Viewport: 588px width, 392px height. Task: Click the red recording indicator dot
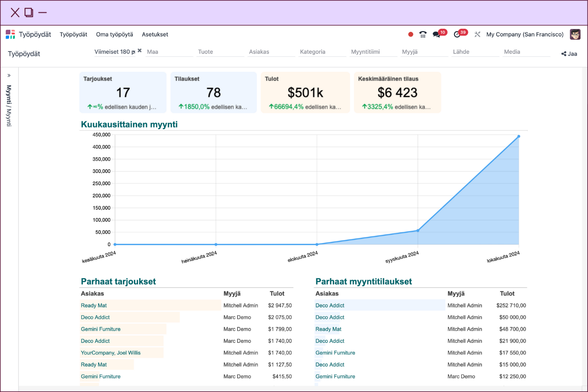pyautogui.click(x=410, y=34)
